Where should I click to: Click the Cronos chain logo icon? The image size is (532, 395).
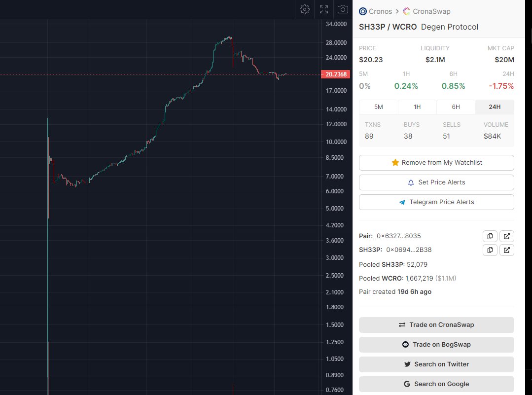coord(363,11)
